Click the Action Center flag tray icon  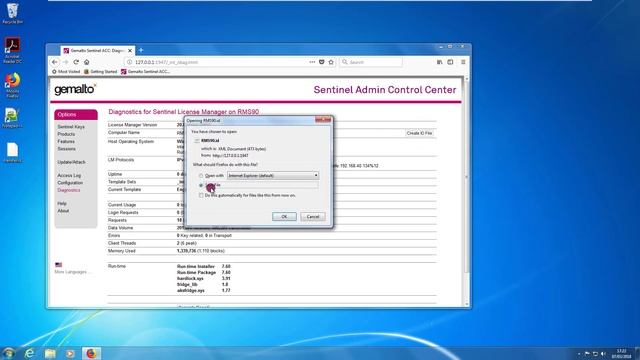587,353
